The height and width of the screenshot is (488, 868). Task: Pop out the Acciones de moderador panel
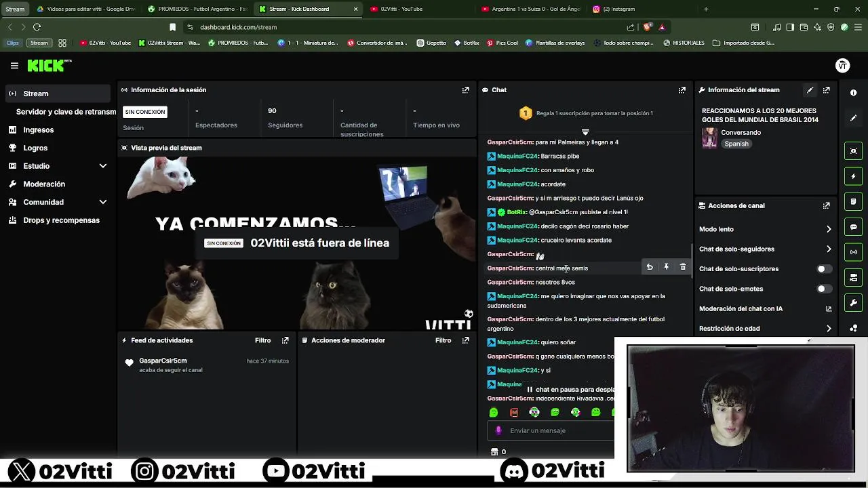[x=465, y=340]
